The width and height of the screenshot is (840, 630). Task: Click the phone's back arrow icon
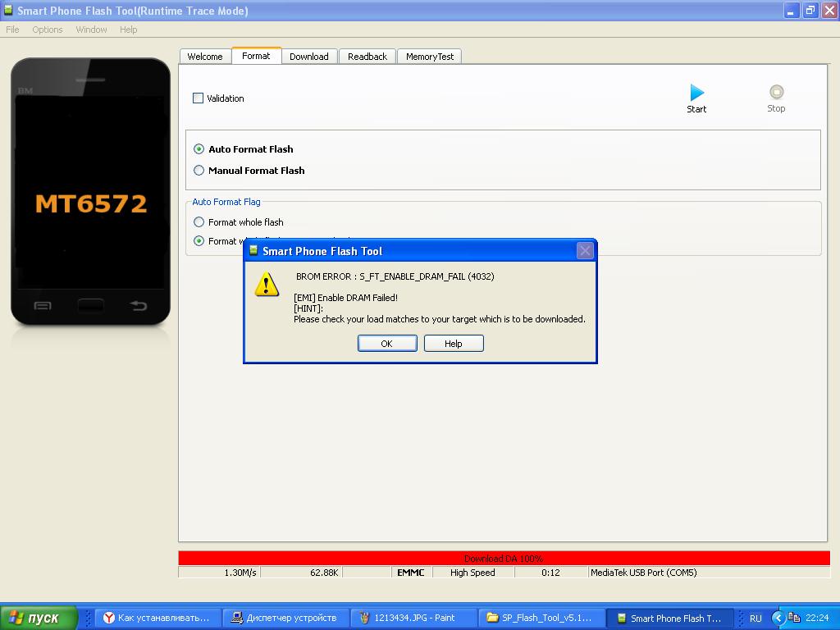coord(138,306)
